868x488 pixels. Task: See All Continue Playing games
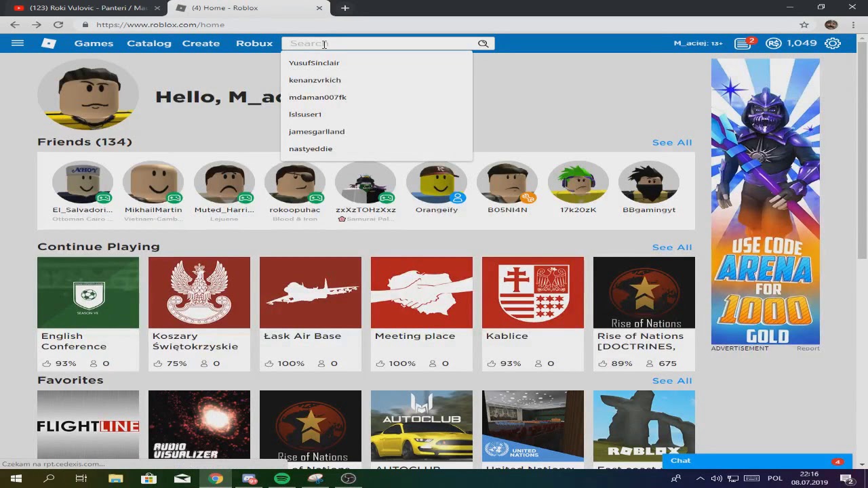click(x=672, y=247)
